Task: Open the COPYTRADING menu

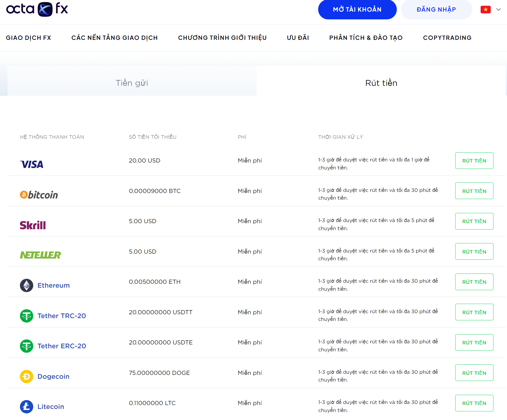Action: (447, 38)
